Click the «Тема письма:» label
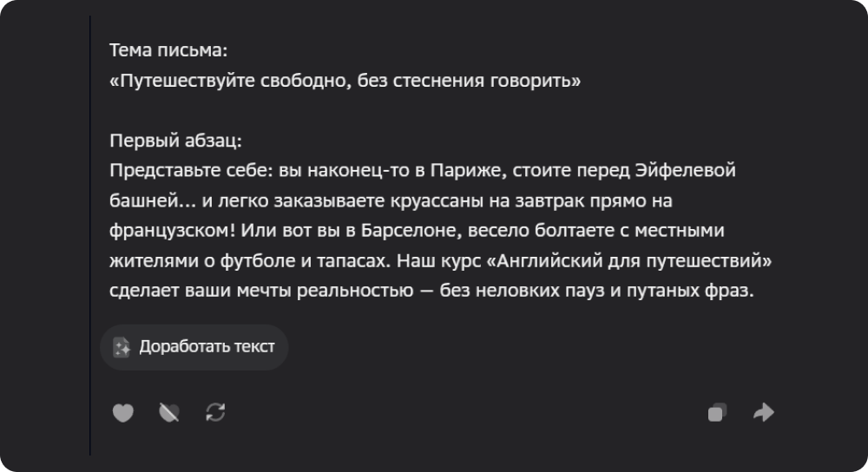Viewport: 868px width, 472px height. coord(168,52)
